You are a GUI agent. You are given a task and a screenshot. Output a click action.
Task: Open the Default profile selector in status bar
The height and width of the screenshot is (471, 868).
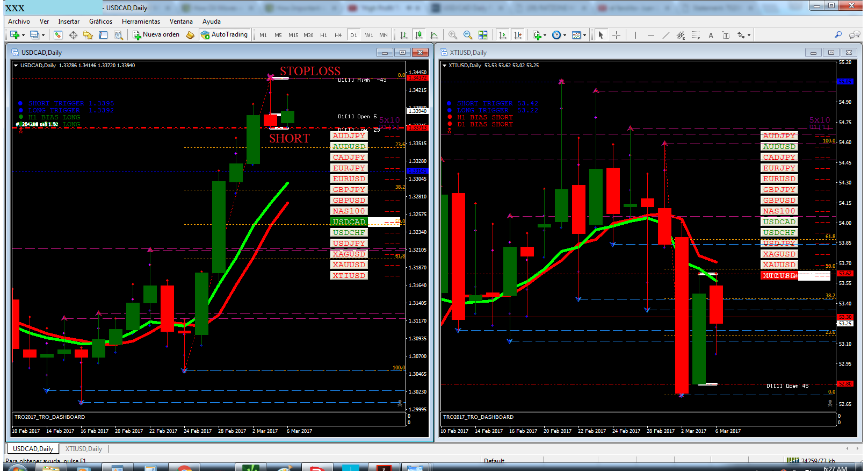pos(494,460)
